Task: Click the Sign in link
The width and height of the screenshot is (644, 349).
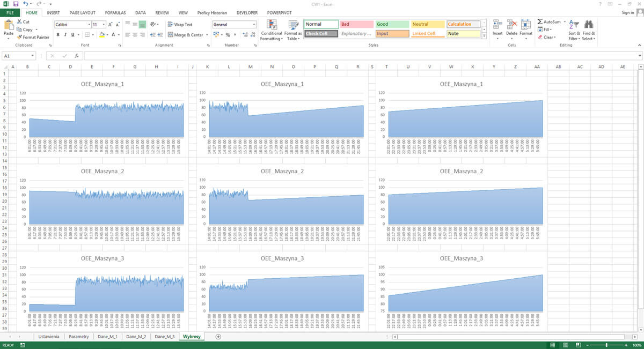Action: click(627, 12)
